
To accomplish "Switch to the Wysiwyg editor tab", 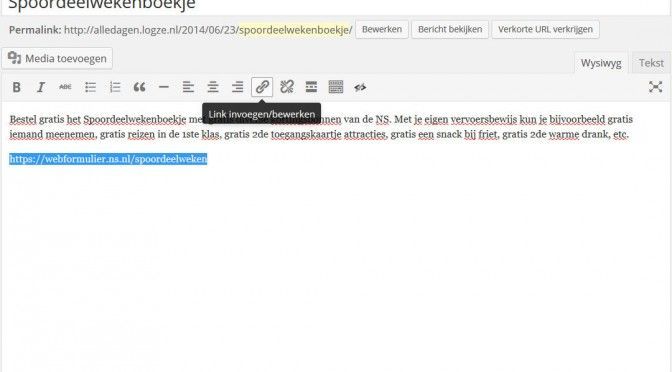I will click(601, 63).
